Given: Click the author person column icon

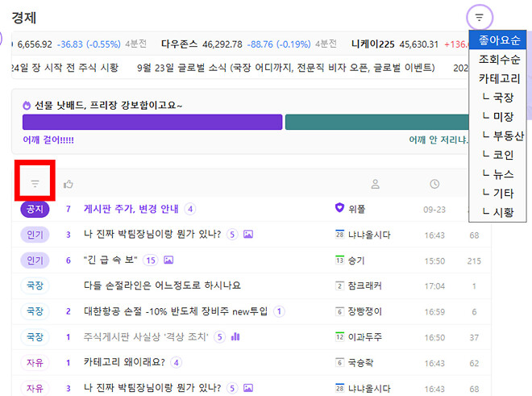Looking at the screenshot, I should tap(376, 184).
